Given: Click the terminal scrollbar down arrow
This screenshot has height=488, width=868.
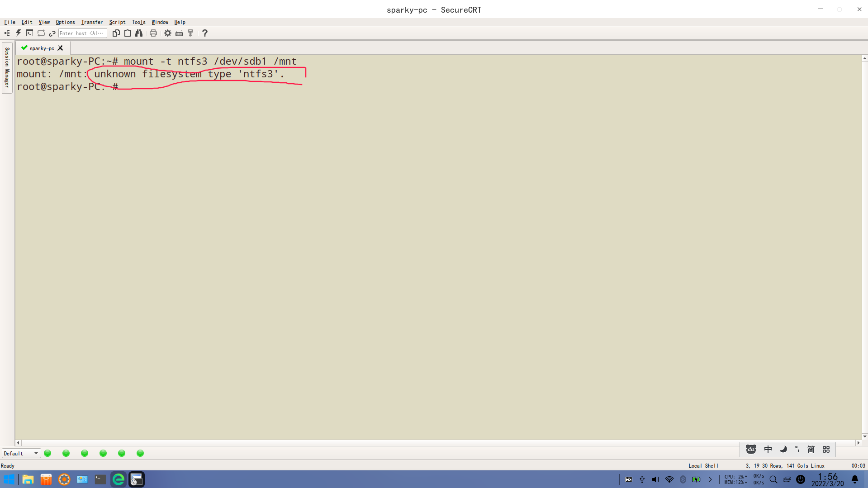Looking at the screenshot, I should (x=864, y=436).
